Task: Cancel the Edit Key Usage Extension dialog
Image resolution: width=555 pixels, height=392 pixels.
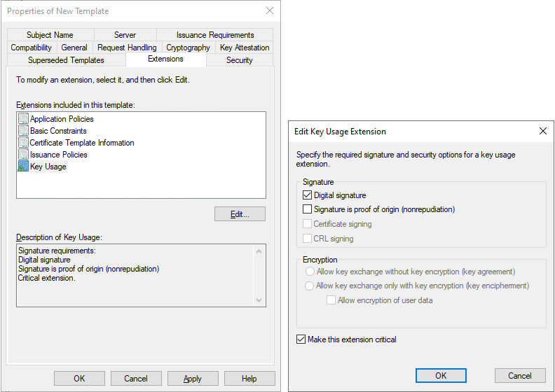Action: click(520, 376)
